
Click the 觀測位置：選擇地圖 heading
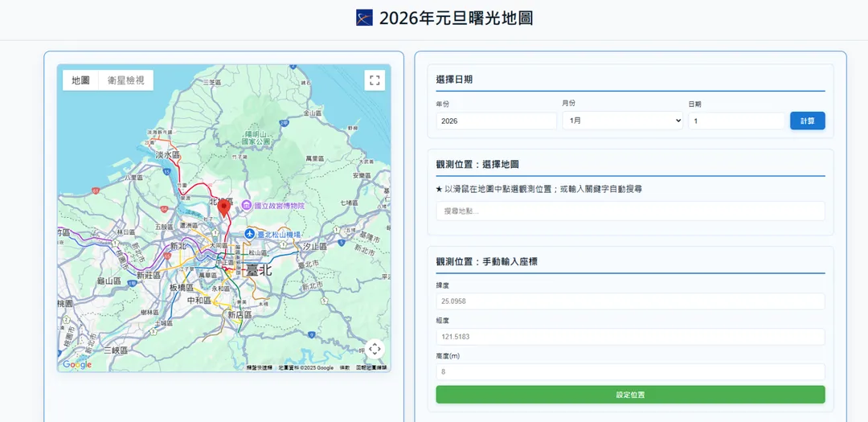coord(477,165)
